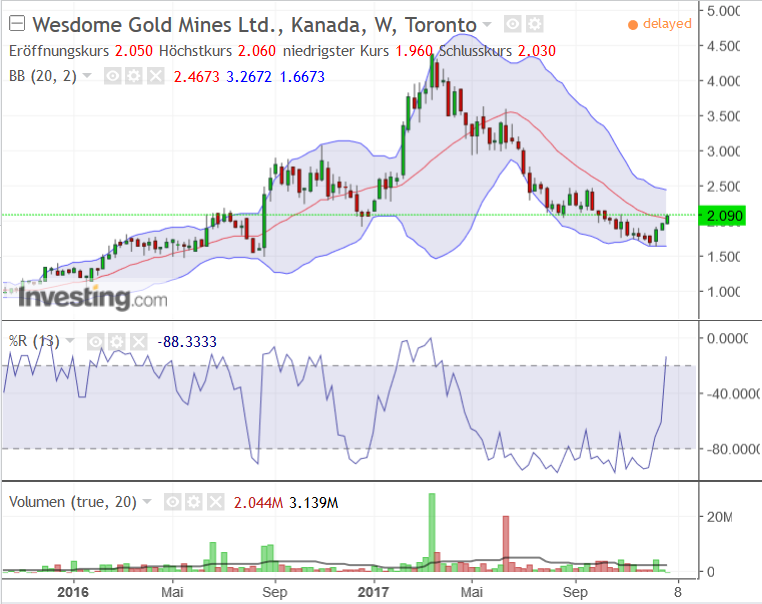The width and height of the screenshot is (762, 604).
Task: Collapse the main chart legend minus box
Action: [17, 23]
